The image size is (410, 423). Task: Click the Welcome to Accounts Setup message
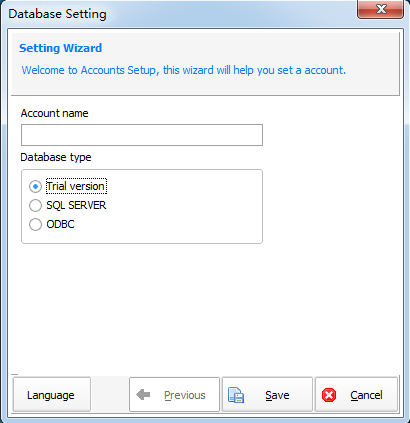point(184,70)
